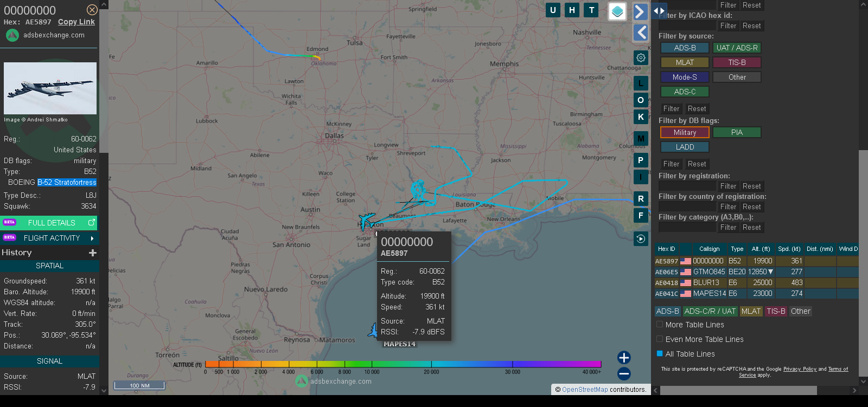Screen dimensions: 868x407
Task: Select the MAPES14 aircraft icon on map
Action: click(x=374, y=330)
